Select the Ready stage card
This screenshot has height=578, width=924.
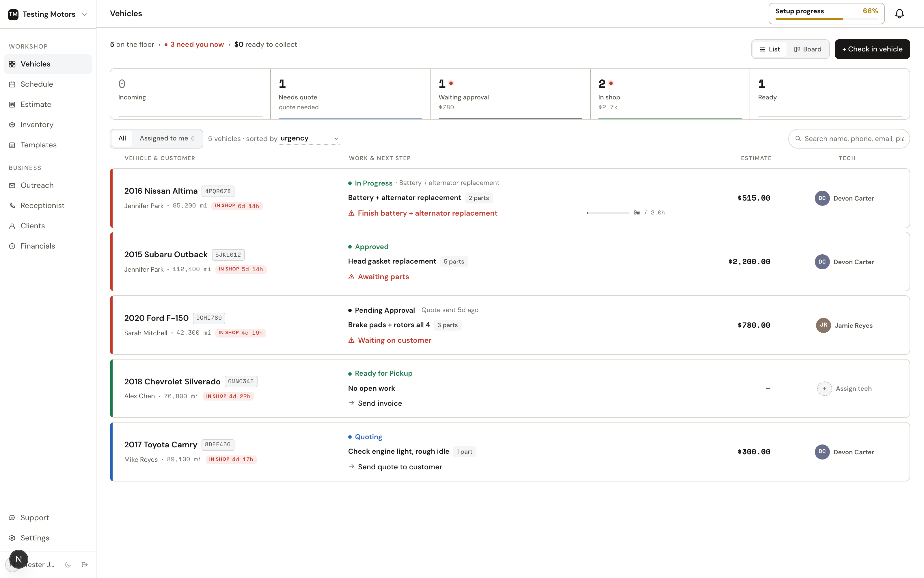[830, 94]
